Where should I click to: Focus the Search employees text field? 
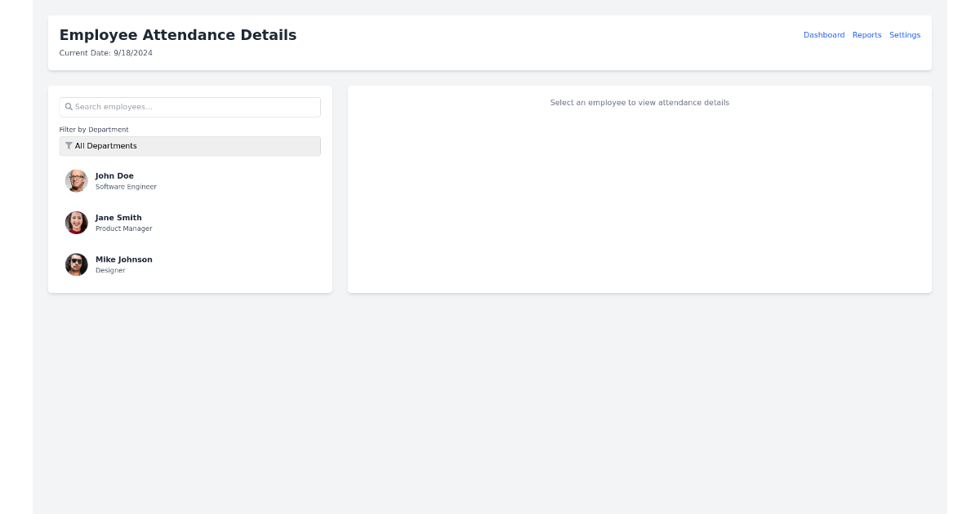(x=194, y=107)
